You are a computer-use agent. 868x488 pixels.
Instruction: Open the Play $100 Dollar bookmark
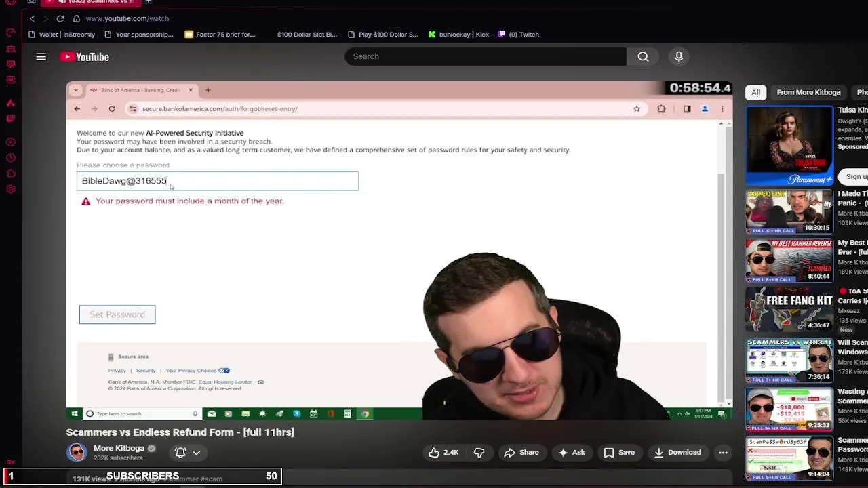point(382,34)
